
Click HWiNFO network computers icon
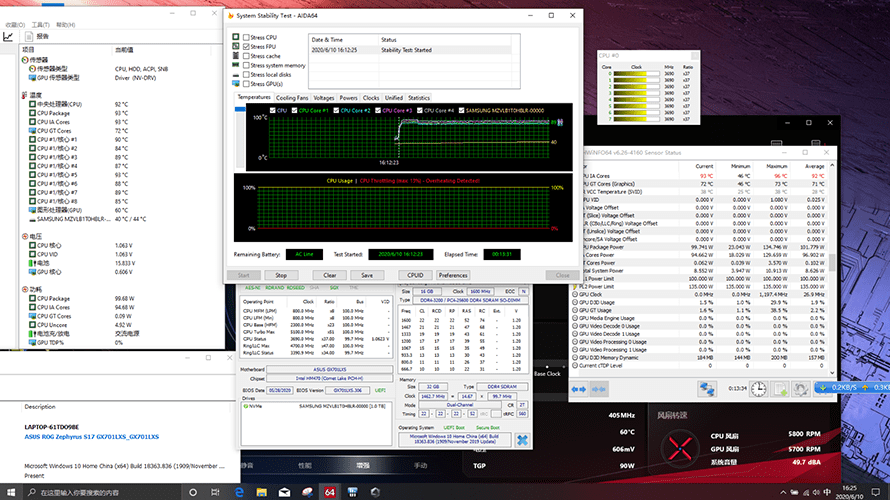(707, 389)
